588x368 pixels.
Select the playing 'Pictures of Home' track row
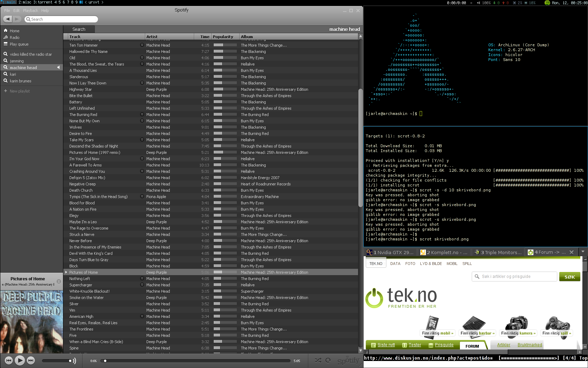point(211,272)
